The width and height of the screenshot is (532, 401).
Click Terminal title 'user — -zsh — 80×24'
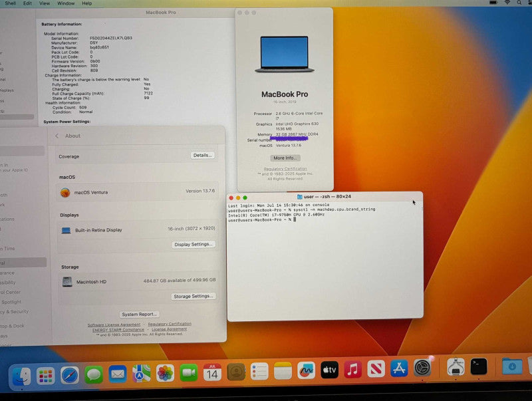[x=327, y=197]
